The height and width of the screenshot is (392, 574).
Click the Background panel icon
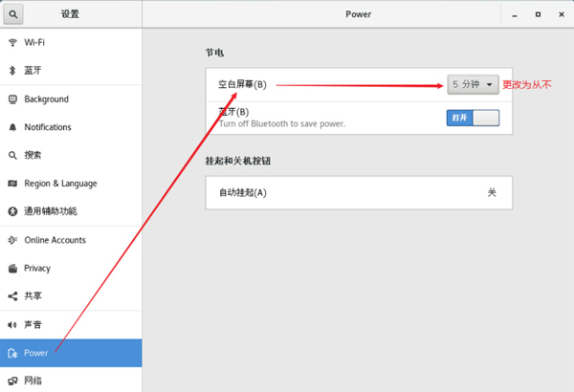pos(12,99)
